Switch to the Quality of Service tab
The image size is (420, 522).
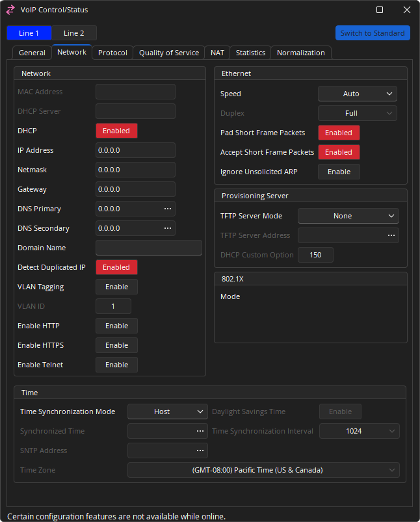(169, 53)
